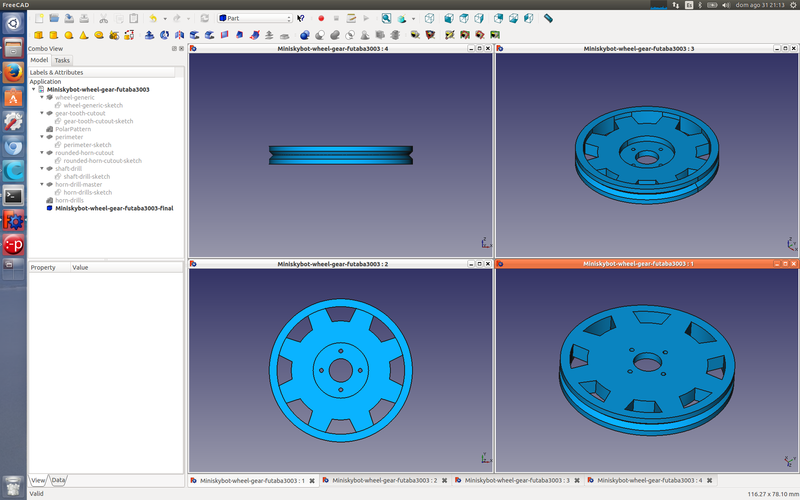
Task: Collapse the wheel-generic tree node
Action: point(42,97)
